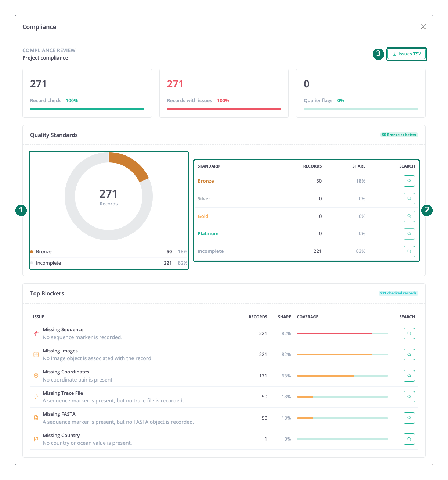Click the Record check progress bar
This screenshot has width=448, height=480.
(87, 109)
